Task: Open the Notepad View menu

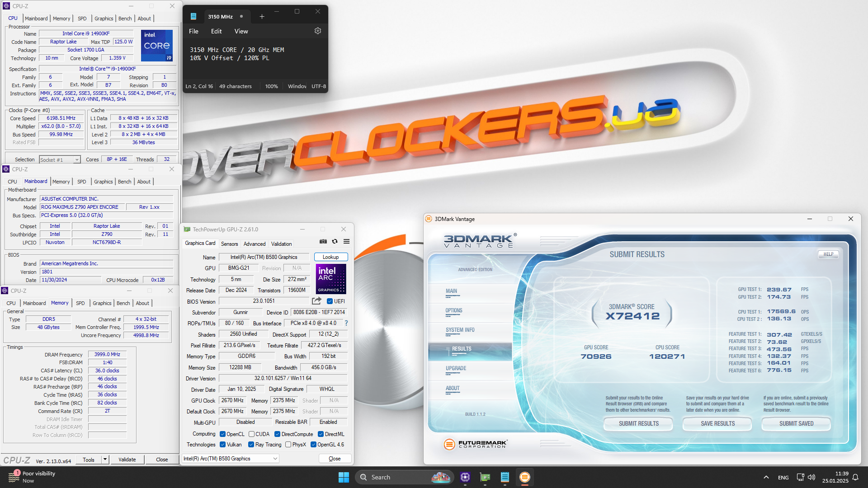Action: [241, 31]
